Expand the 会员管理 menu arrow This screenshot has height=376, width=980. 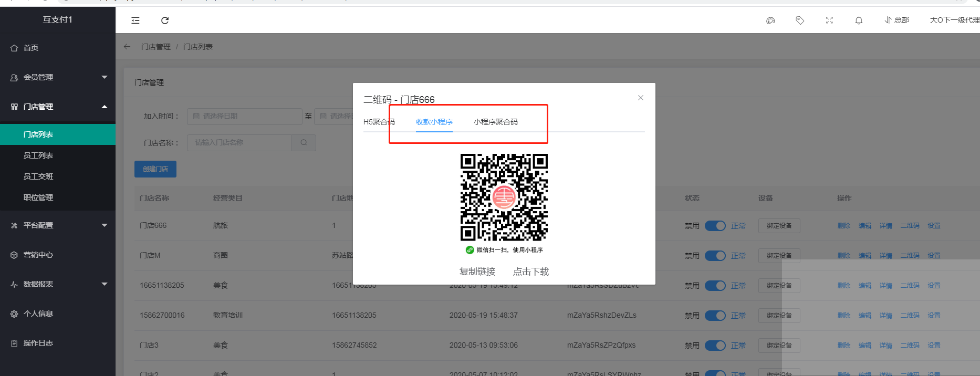(105, 77)
